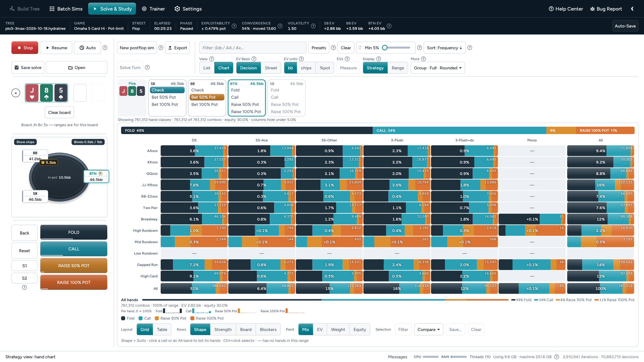Open the Compare dropdown
The width and height of the screenshot is (644, 362).
coord(429,329)
